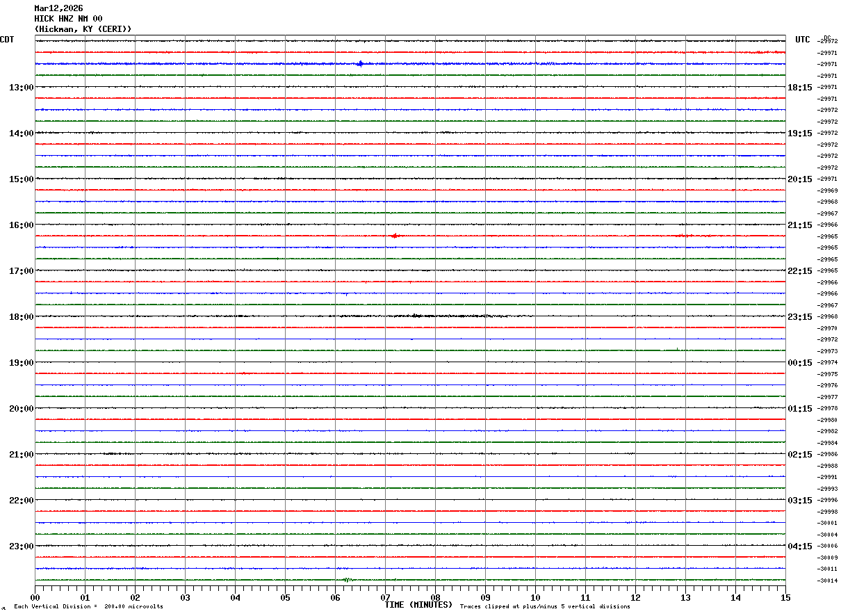Click the location label "(Hickman, KY (CERI))"

(83, 29)
